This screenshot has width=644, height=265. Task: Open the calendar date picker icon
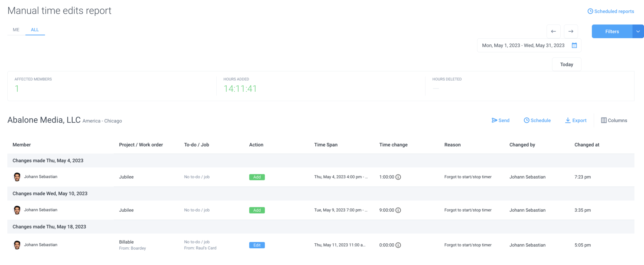click(574, 46)
